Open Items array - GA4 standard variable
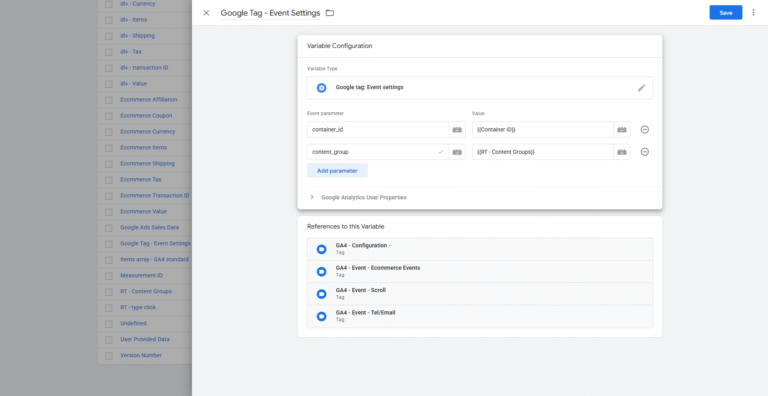Screen dimensions: 768x396 [154, 260]
